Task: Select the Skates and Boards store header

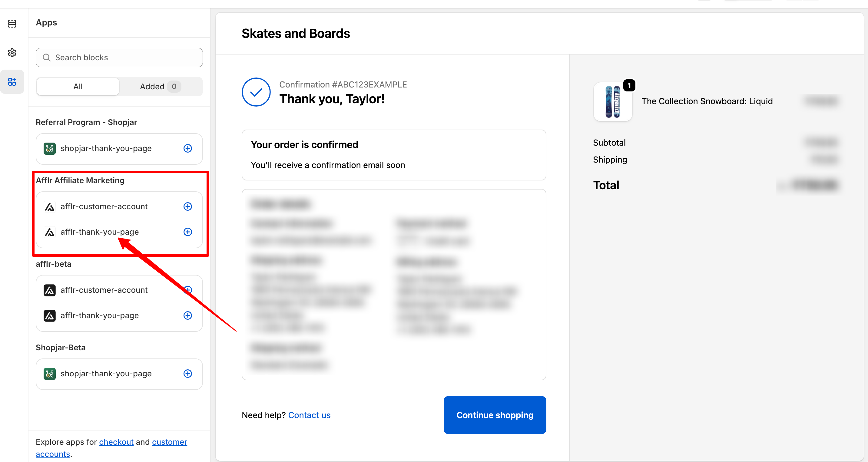Action: [296, 33]
